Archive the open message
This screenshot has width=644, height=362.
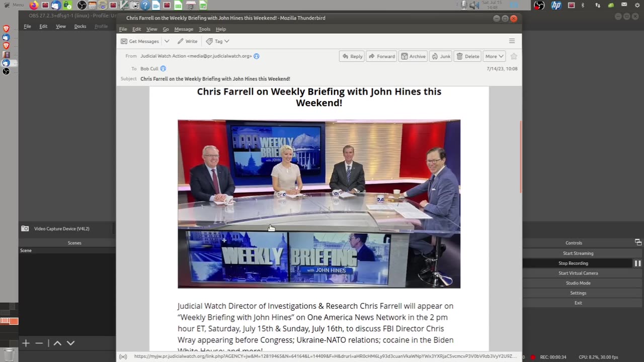point(413,56)
